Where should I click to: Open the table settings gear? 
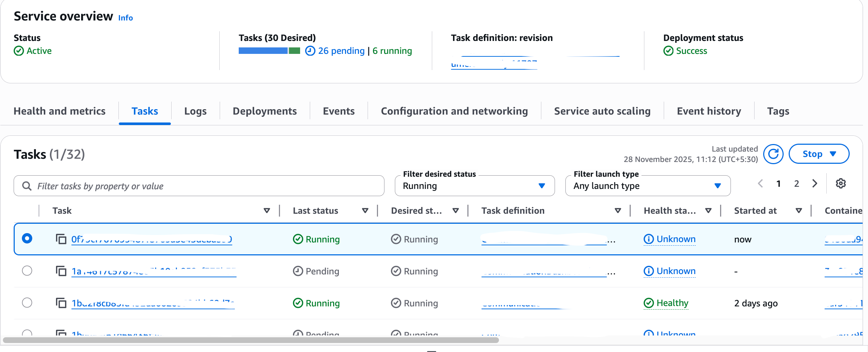pyautogui.click(x=840, y=184)
